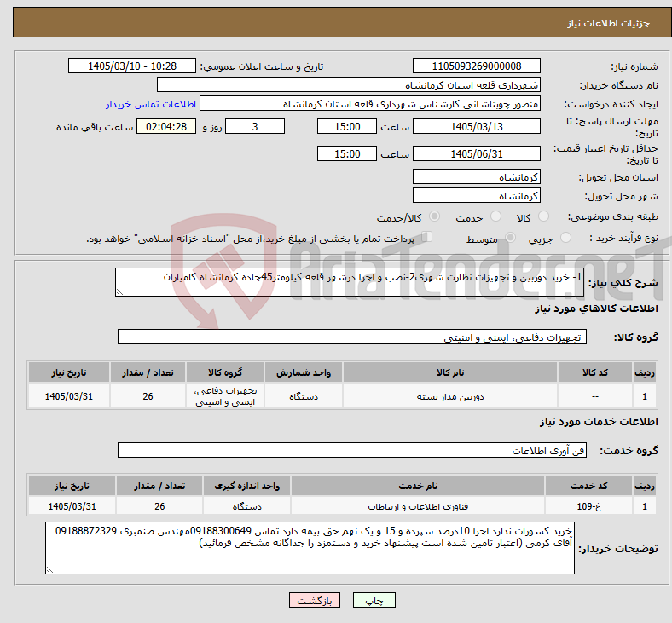The image size is (672, 623).
Task: Click the کد خدمت column header
Action: [x=589, y=486]
